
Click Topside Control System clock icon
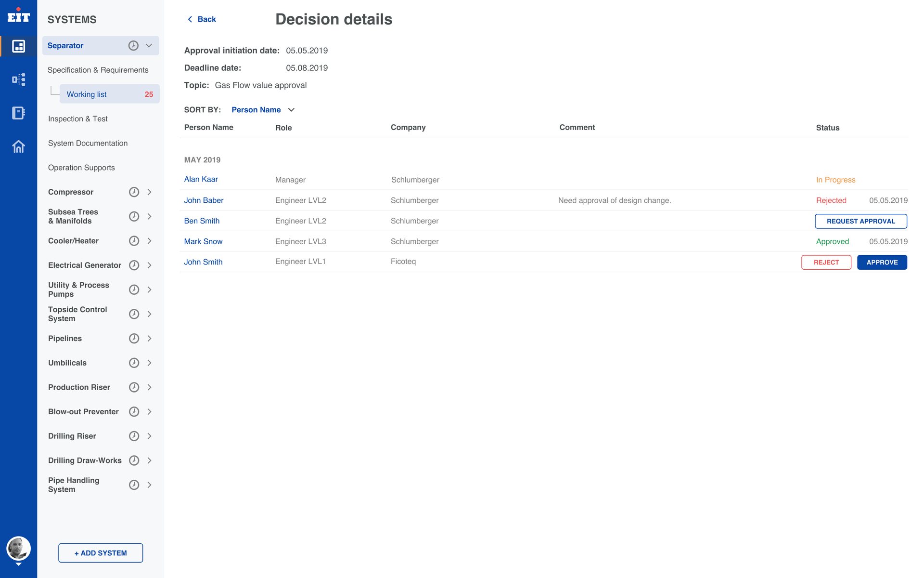pyautogui.click(x=134, y=314)
